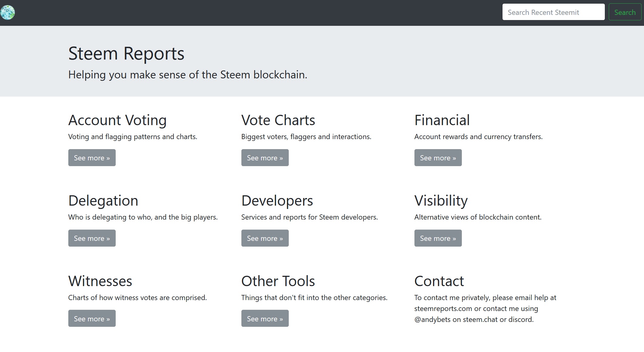Image resolution: width=644 pixels, height=352 pixels.
Task: Open See more under Visibility
Action: (x=438, y=238)
